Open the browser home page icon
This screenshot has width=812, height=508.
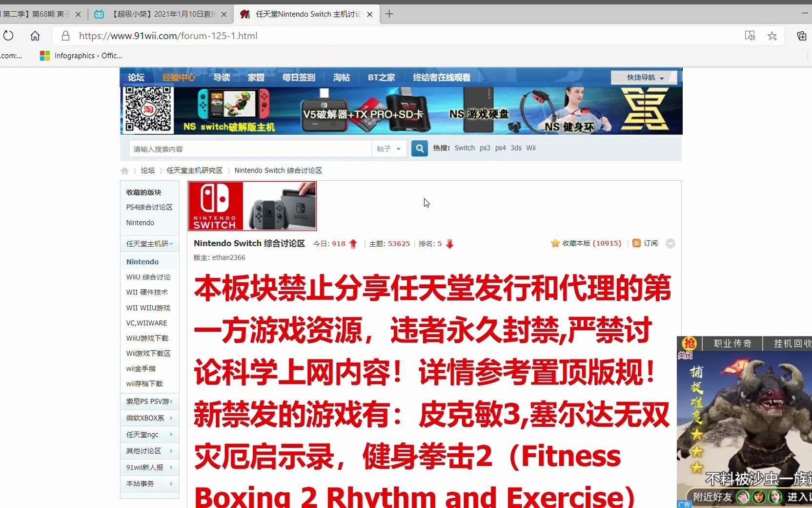(x=35, y=36)
